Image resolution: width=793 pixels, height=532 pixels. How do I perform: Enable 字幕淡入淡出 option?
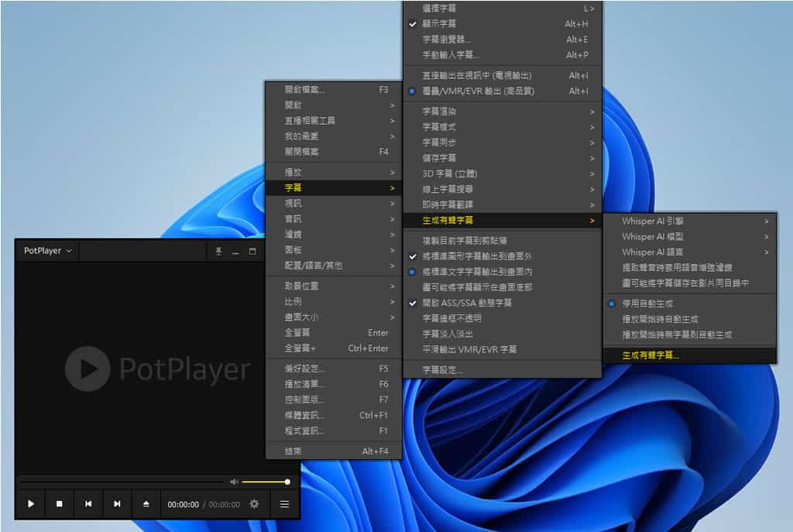(502, 334)
